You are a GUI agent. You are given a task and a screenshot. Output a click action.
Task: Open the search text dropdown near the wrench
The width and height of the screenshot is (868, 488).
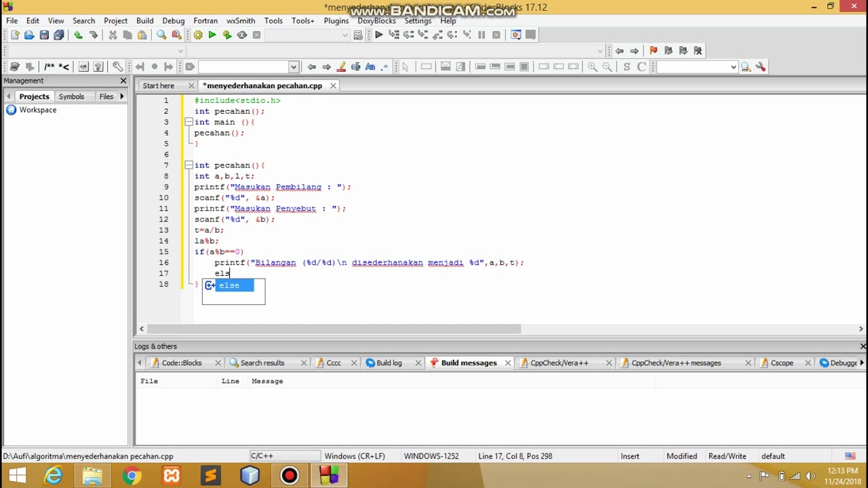733,66
